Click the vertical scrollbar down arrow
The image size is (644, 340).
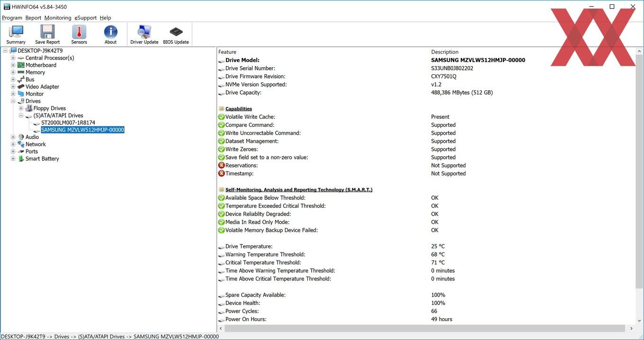click(640, 320)
